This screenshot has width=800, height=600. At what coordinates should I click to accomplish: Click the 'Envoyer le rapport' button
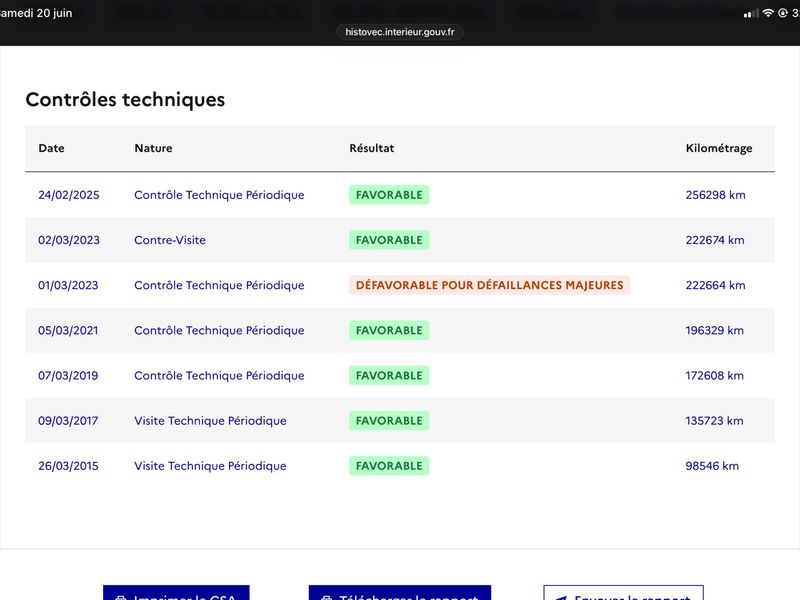coord(623,593)
